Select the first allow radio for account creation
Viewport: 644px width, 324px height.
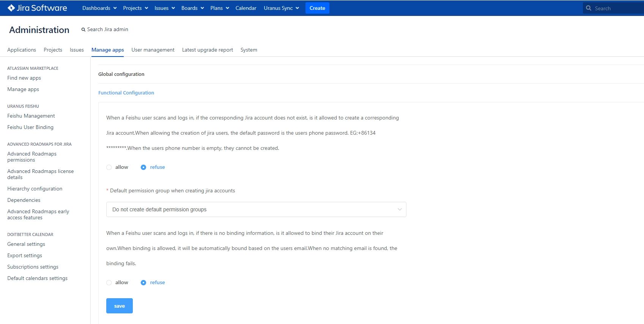pyautogui.click(x=109, y=167)
